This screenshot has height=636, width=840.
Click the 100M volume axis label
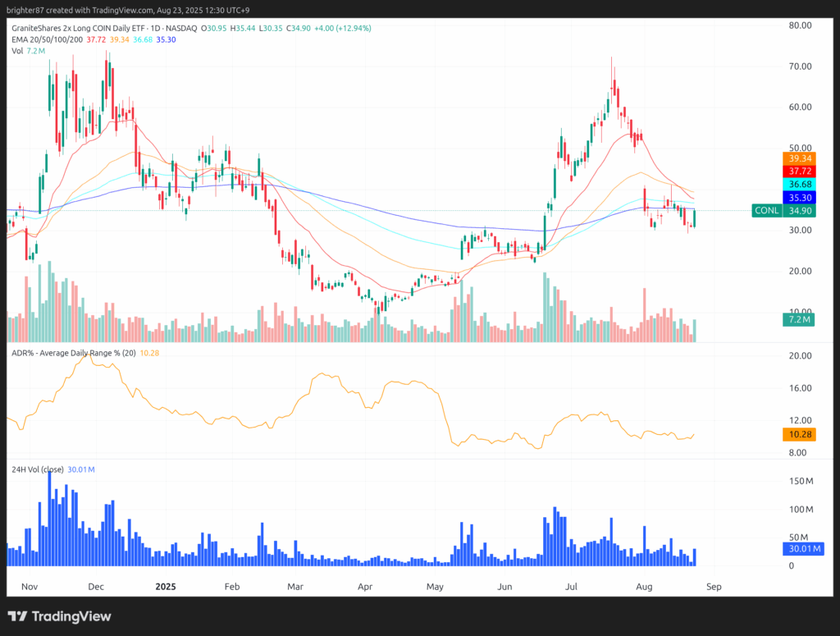(x=801, y=510)
